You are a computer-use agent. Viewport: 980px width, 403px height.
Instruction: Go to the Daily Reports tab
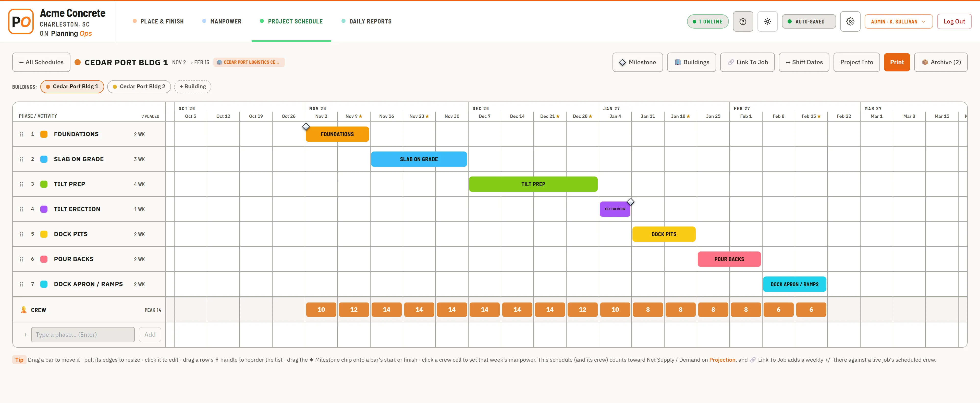[366, 21]
